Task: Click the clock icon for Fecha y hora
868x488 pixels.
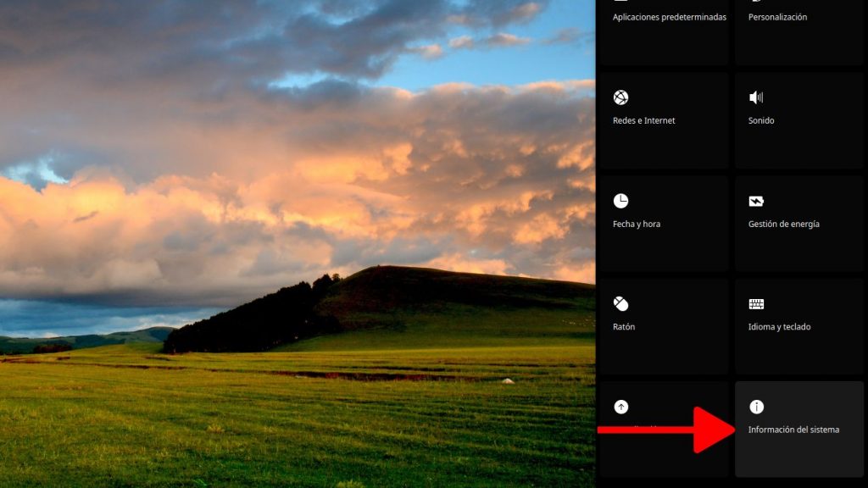Action: [x=620, y=201]
